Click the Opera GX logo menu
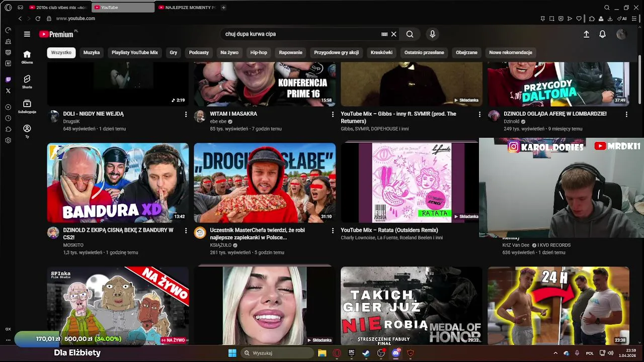The image size is (644, 362). pos(8,8)
